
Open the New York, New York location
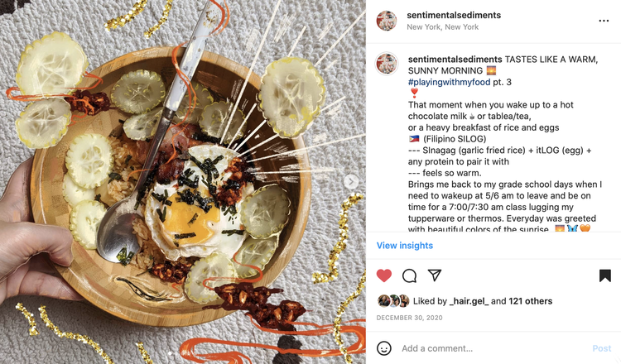(x=442, y=27)
